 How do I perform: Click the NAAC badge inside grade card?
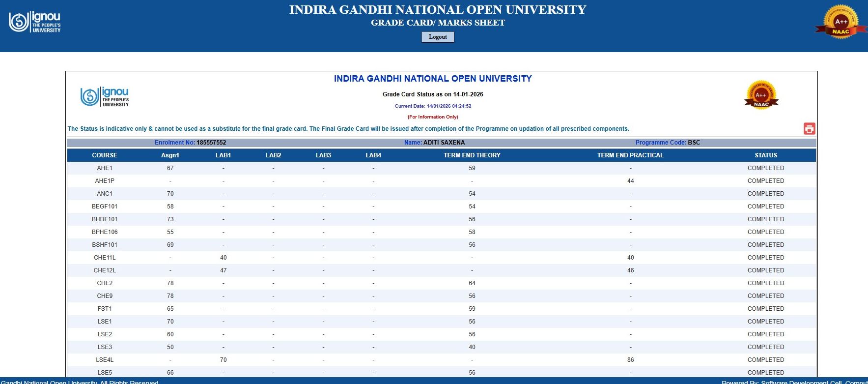click(761, 95)
